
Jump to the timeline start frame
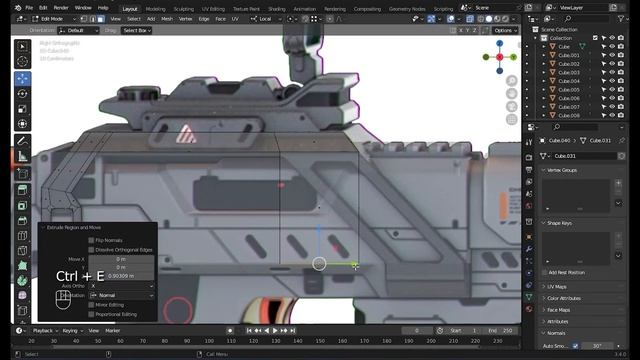(249, 331)
